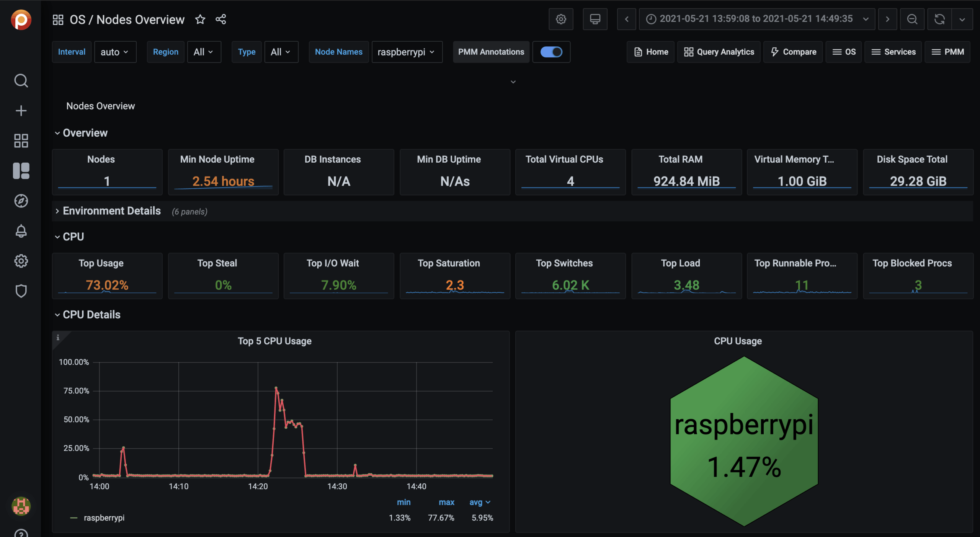Toggle the PMM Annotations switch
Image resolution: width=980 pixels, height=537 pixels.
[x=551, y=52]
